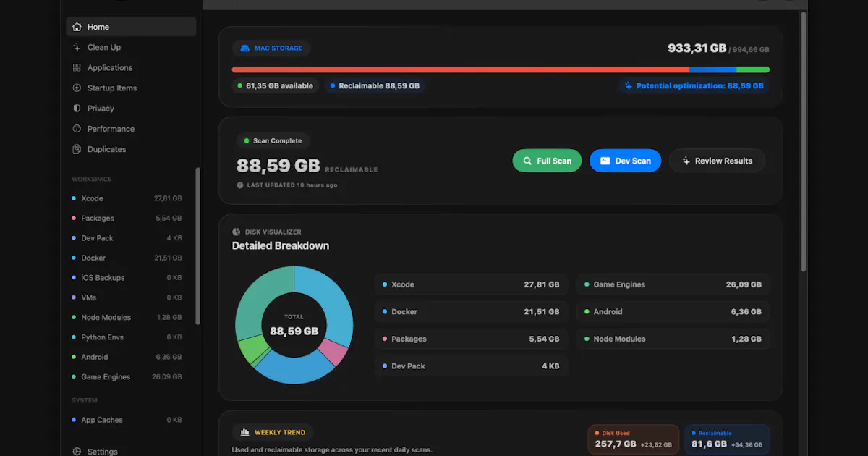Click the Reclaimable 88,59 GB pill
This screenshot has width=868, height=456.
coord(375,85)
